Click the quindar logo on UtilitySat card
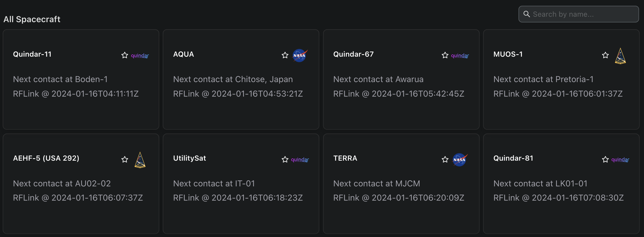 (300, 160)
